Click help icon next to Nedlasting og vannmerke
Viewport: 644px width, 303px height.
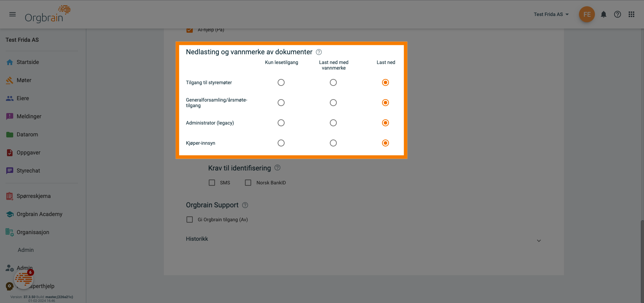pyautogui.click(x=319, y=52)
